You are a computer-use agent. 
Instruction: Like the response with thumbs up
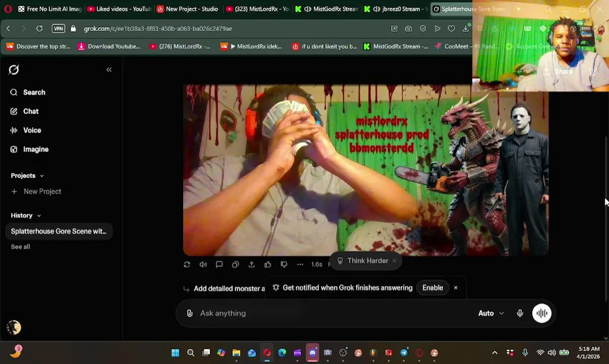(268, 264)
